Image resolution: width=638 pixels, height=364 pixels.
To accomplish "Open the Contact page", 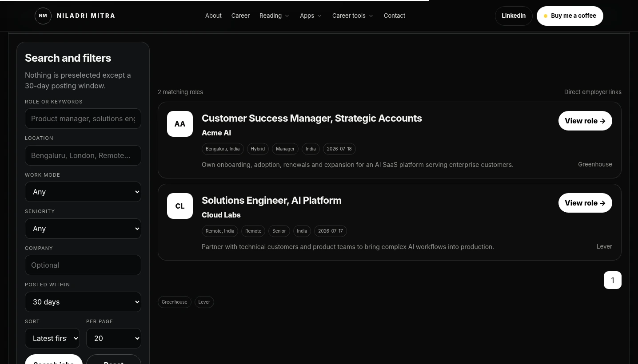I will [395, 16].
